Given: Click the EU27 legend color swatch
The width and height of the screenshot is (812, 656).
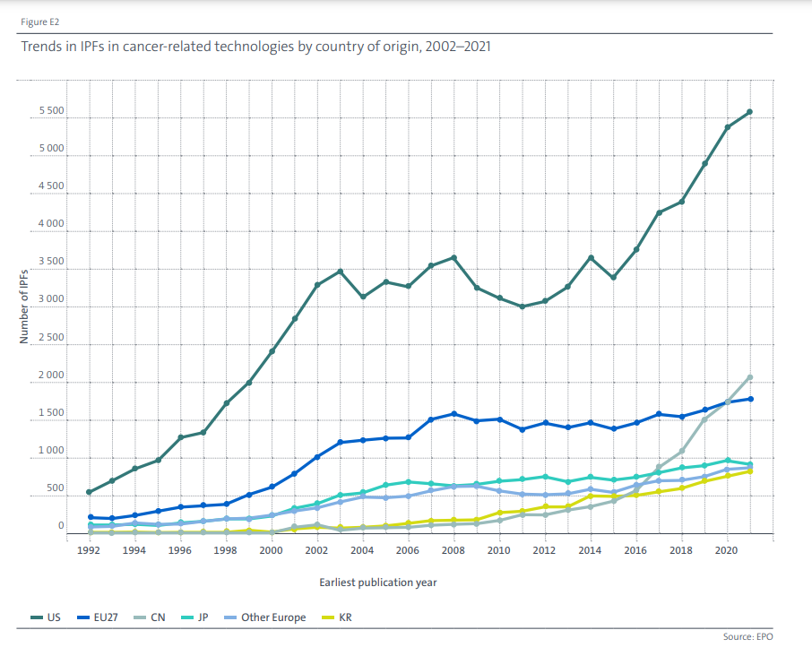Looking at the screenshot, I should pyautogui.click(x=82, y=617).
